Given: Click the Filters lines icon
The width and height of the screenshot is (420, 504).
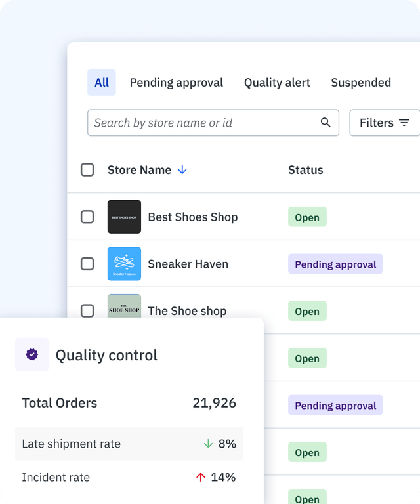Looking at the screenshot, I should coord(404,123).
